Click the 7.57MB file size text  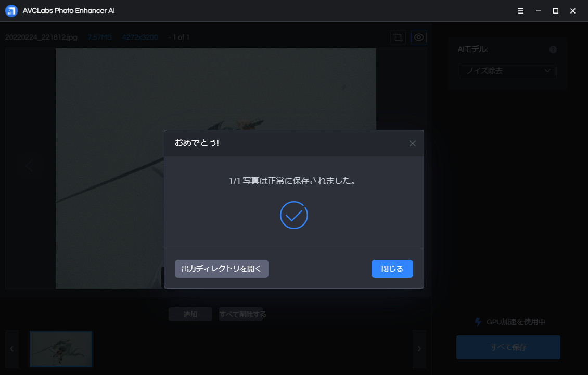click(x=100, y=37)
